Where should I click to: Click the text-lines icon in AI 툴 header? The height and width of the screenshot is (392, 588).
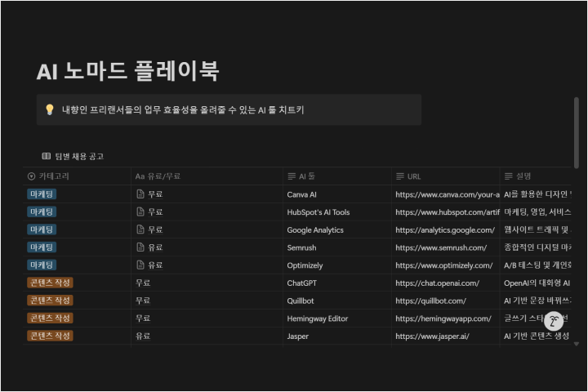292,176
